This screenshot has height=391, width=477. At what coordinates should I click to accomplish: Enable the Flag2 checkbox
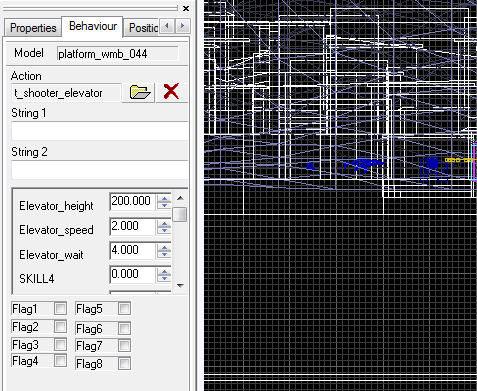[60, 326]
